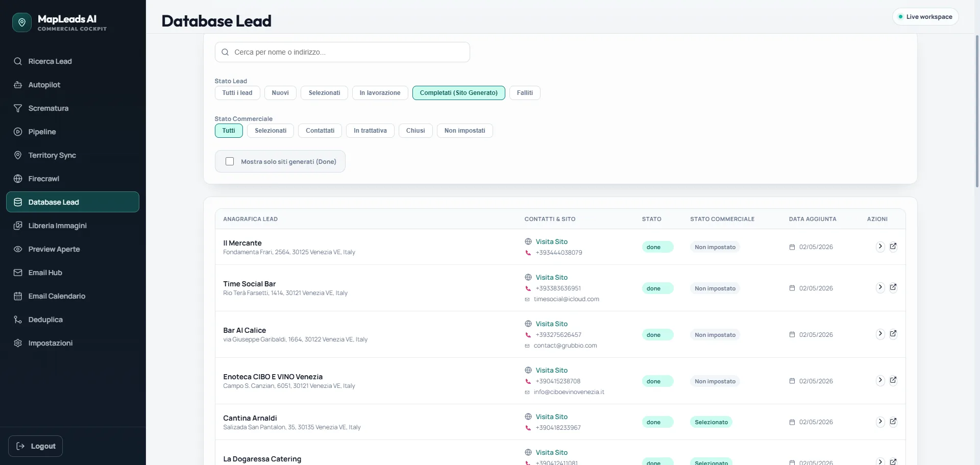Select the In lavorazione lead filter
Image resolution: width=980 pixels, height=465 pixels.
(x=380, y=93)
